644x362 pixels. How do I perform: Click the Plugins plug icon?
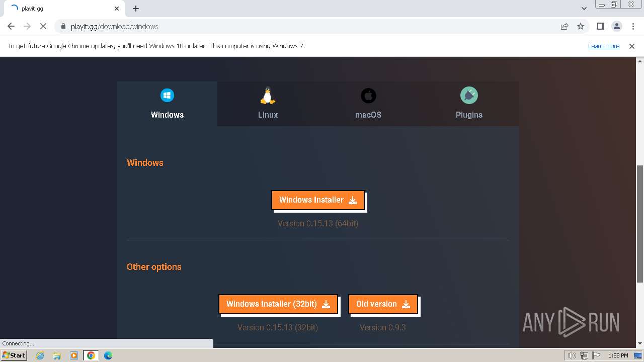pos(469,96)
